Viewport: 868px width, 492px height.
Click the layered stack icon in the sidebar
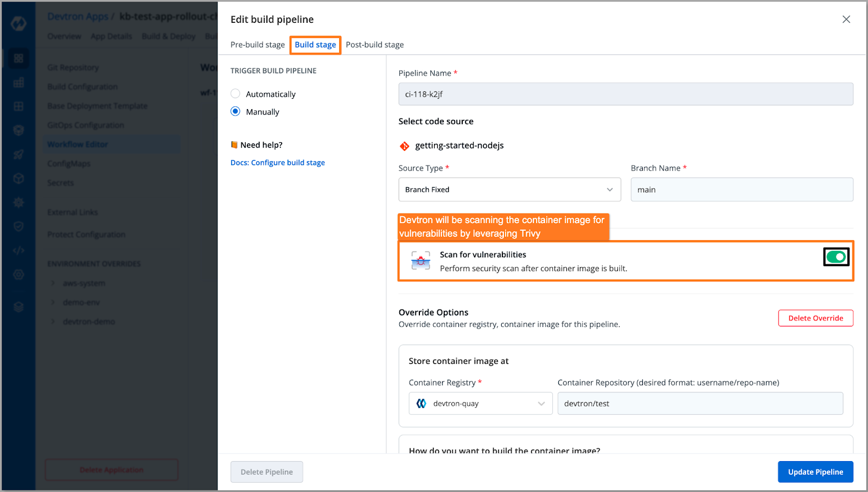click(x=18, y=307)
